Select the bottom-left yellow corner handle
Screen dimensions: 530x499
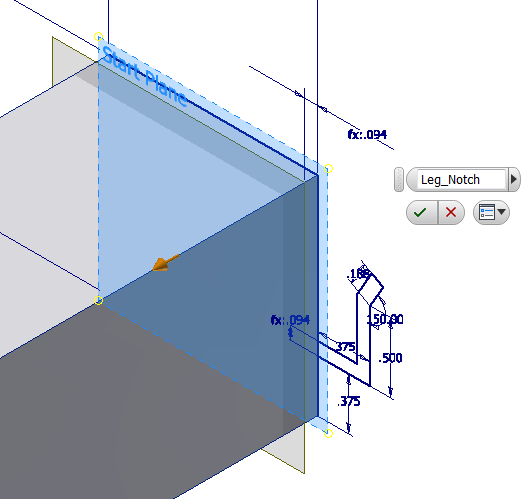(98, 300)
